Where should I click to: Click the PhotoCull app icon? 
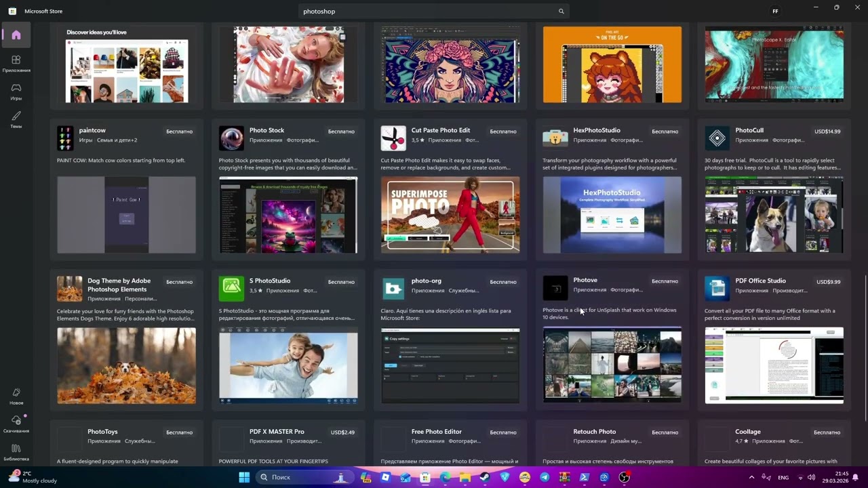(717, 138)
